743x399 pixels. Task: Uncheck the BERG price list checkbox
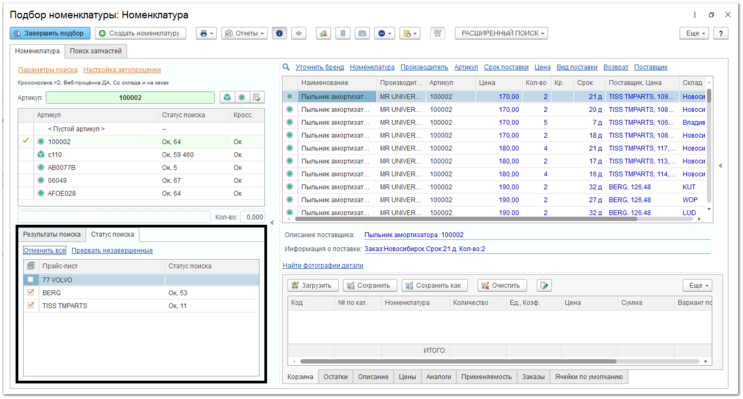(x=31, y=292)
